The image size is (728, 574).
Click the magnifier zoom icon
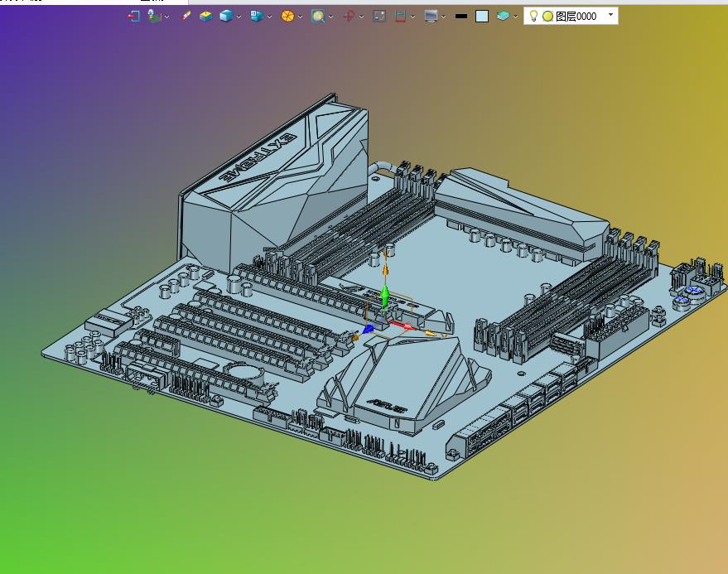[x=318, y=17]
